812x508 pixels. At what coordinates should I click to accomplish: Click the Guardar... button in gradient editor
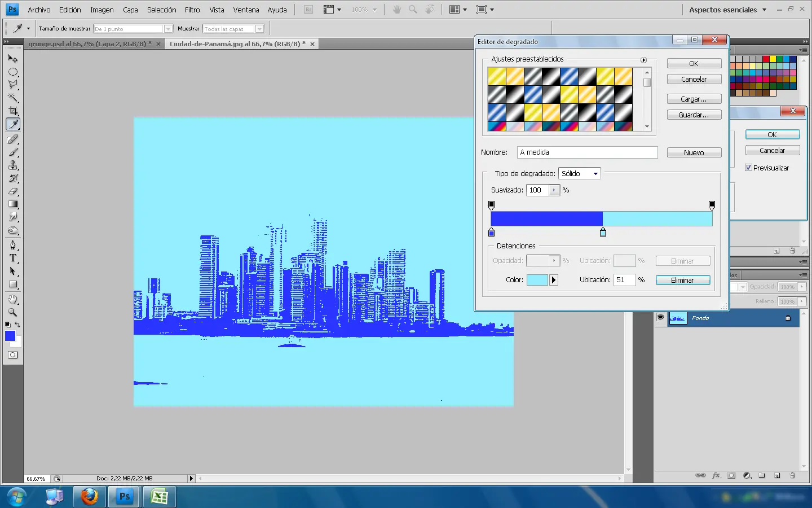[x=694, y=115]
